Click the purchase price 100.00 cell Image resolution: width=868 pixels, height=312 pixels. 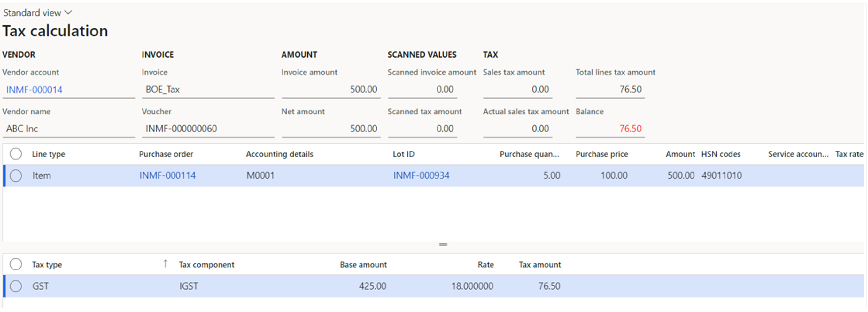click(614, 175)
